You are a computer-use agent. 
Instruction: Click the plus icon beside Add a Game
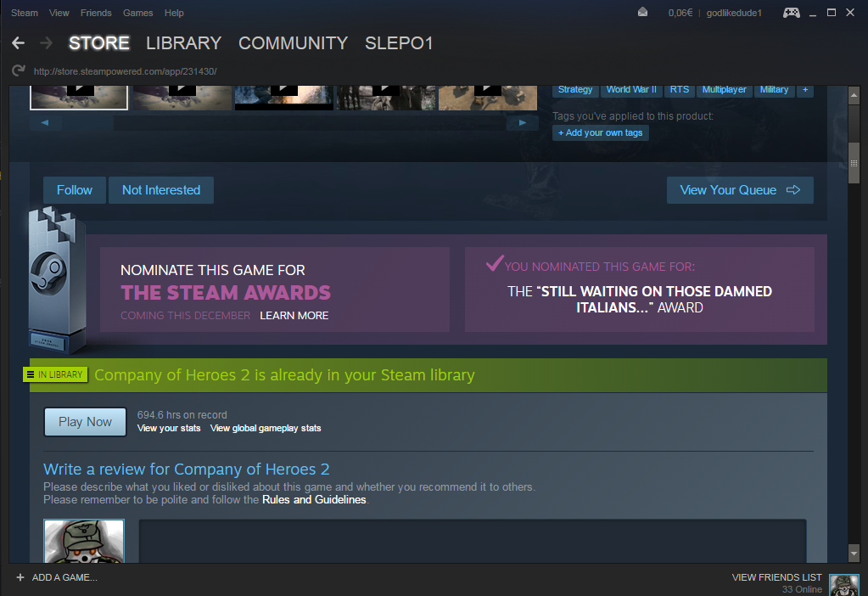point(20,577)
